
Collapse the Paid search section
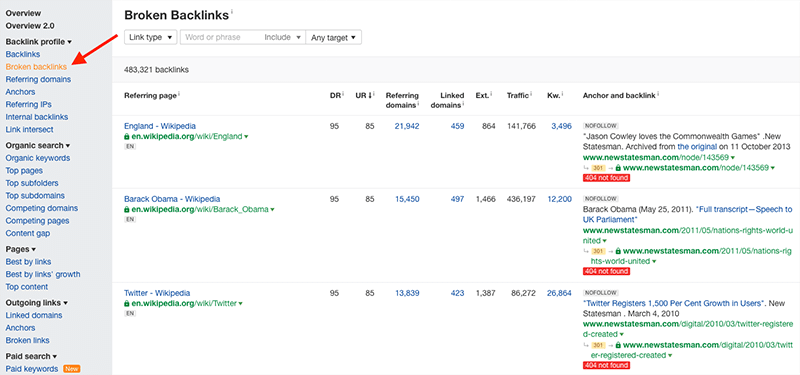tap(31, 356)
